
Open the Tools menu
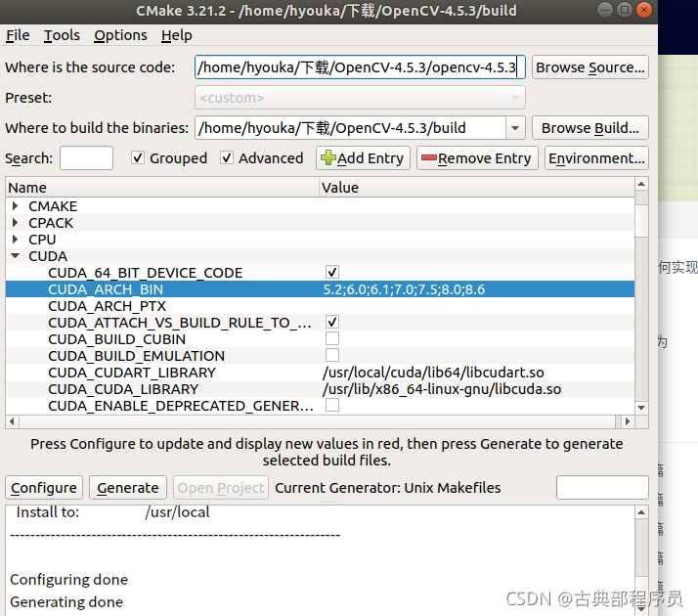(62, 35)
